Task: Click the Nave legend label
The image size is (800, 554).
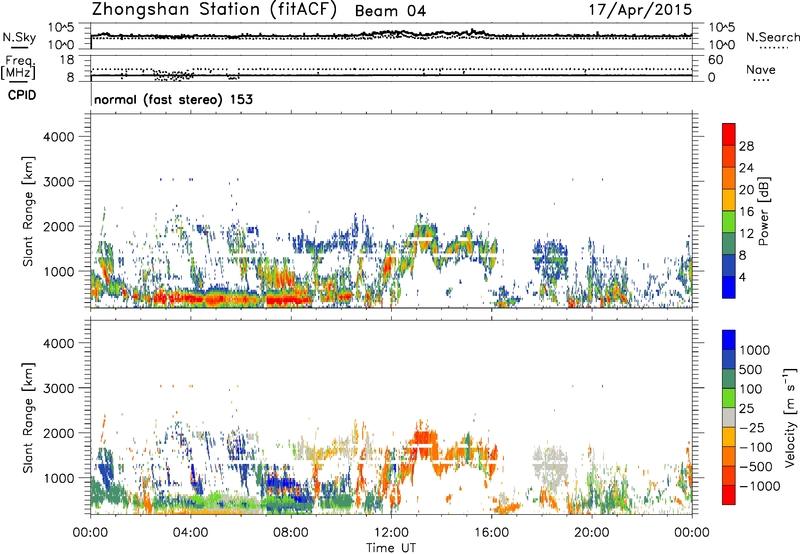Action: tap(761, 69)
